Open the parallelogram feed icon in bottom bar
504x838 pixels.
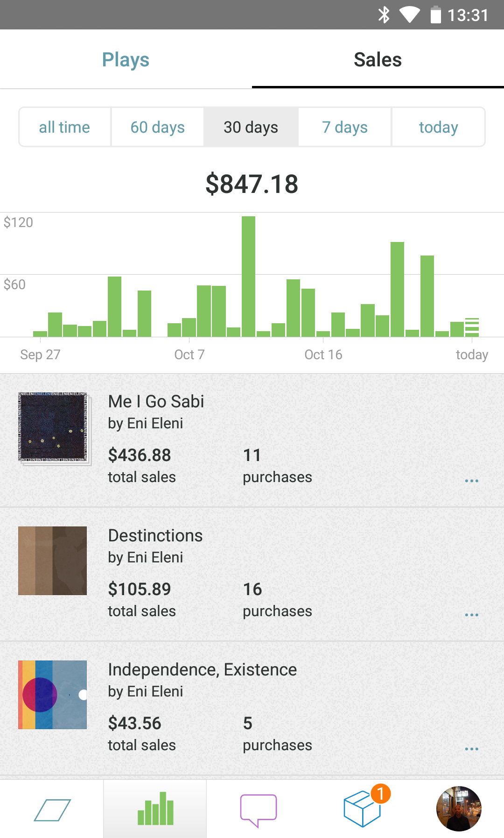coord(52,810)
